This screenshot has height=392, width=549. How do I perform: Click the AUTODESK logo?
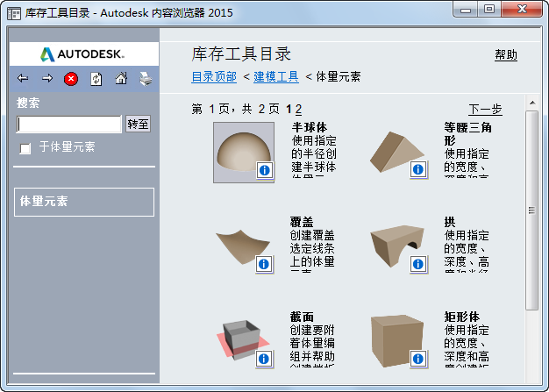pyautogui.click(x=82, y=54)
